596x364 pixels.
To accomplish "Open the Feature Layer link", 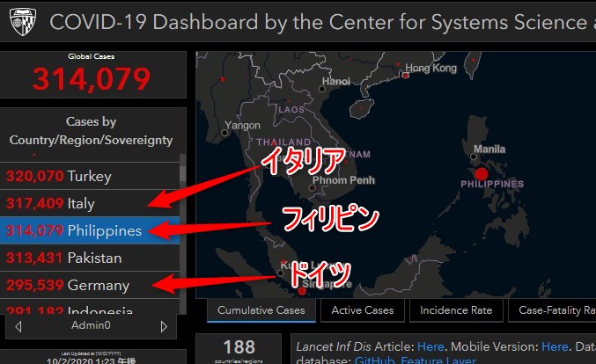I will pyautogui.click(x=438, y=360).
